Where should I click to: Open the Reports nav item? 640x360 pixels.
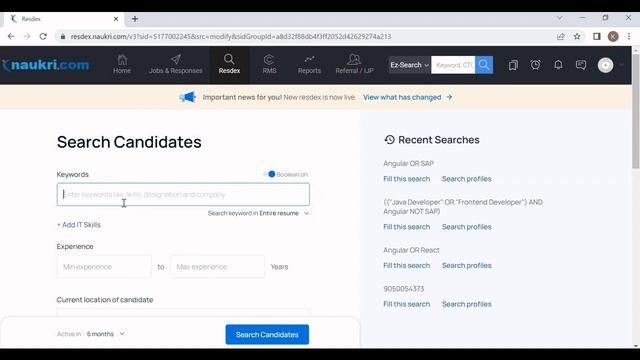[x=309, y=65]
